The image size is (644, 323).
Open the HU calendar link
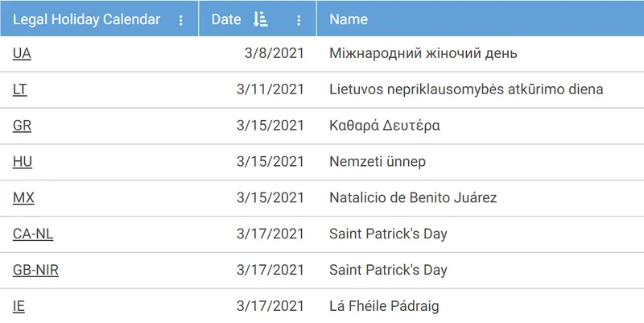coord(23,162)
